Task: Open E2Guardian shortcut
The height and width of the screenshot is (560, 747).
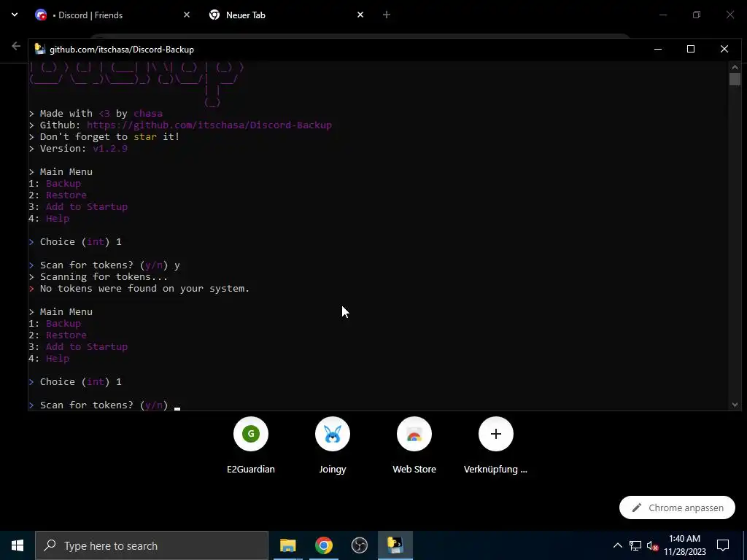Action: pyautogui.click(x=251, y=446)
